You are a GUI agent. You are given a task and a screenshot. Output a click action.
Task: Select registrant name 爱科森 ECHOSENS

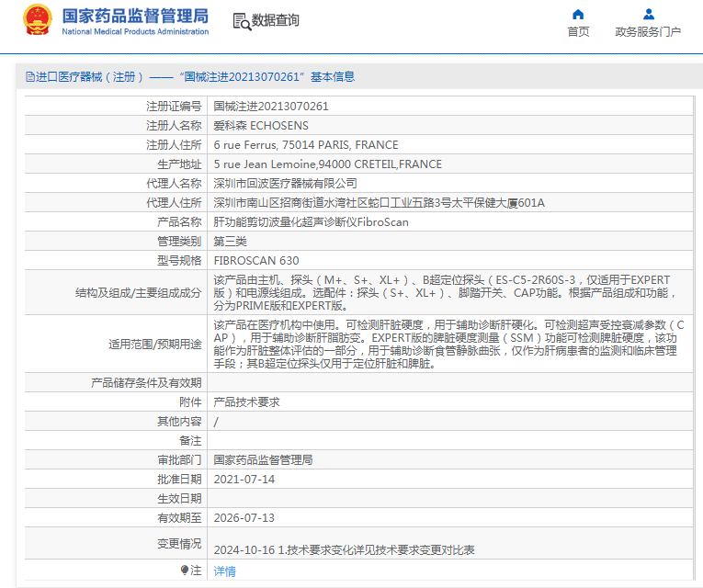[261, 126]
